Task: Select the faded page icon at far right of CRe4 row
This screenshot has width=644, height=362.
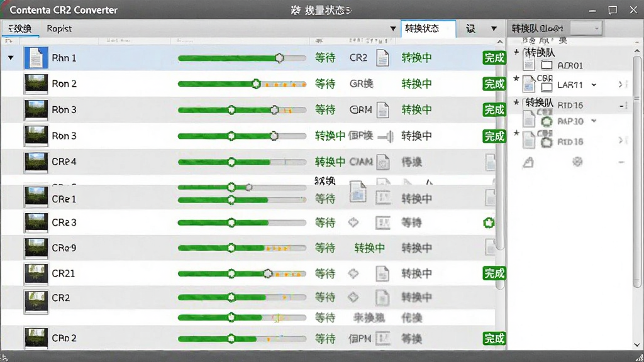Action: tap(490, 162)
